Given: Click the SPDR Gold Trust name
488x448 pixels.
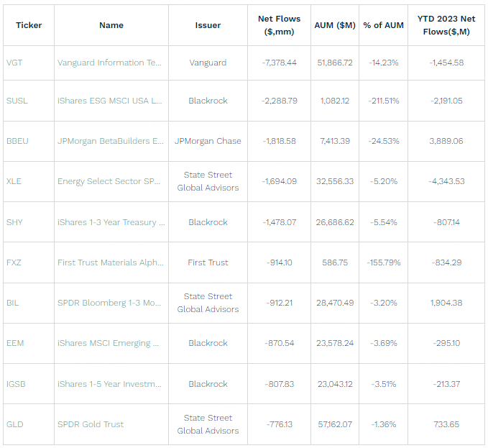Looking at the screenshot, I should 91,424.
